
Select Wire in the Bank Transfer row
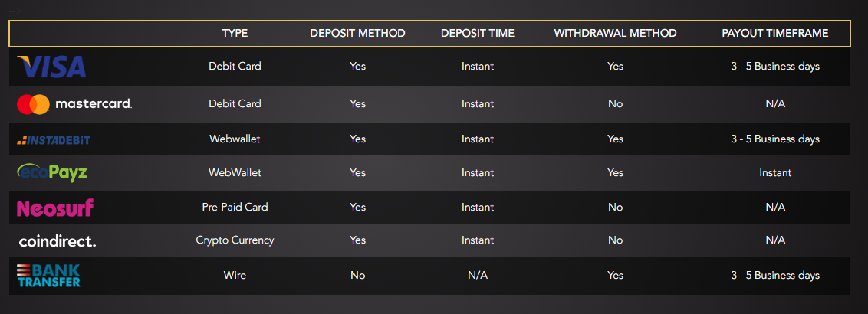click(x=235, y=275)
